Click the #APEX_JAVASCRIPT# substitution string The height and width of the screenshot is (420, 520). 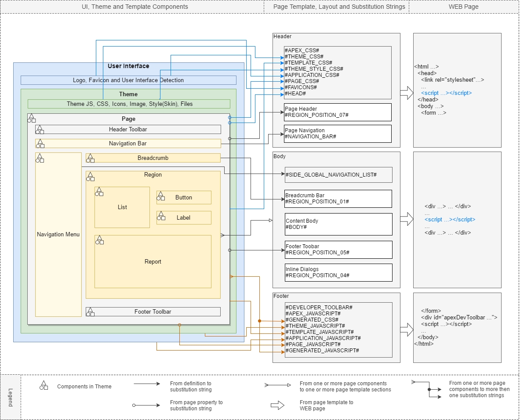313,314
